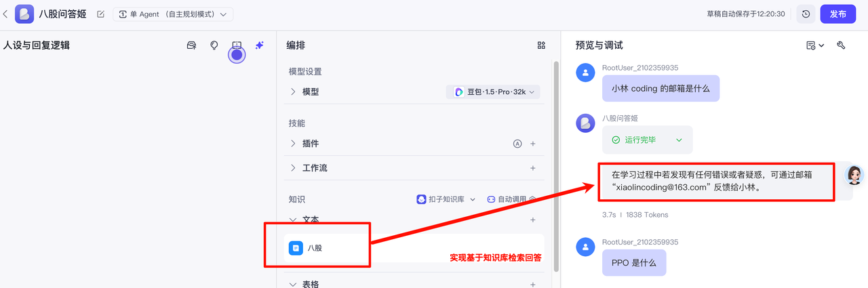
Task: Add a plugin with plus icon
Action: coord(533,144)
